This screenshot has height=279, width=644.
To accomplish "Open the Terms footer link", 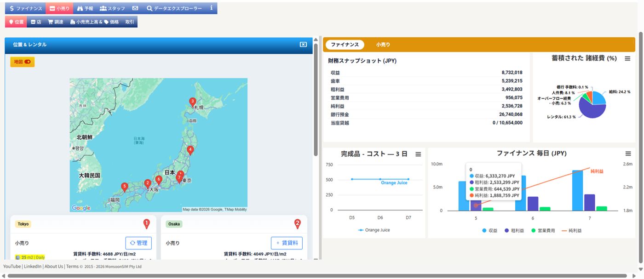I will (72, 267).
